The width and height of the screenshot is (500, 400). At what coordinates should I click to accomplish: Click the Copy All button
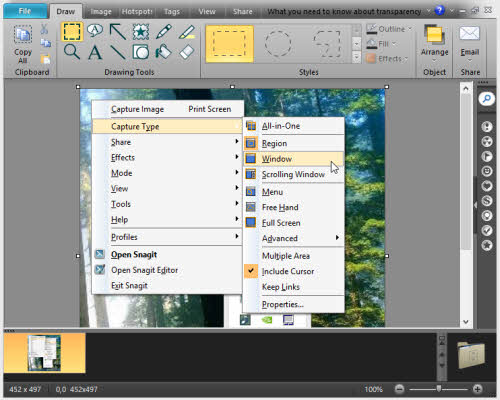(x=23, y=44)
